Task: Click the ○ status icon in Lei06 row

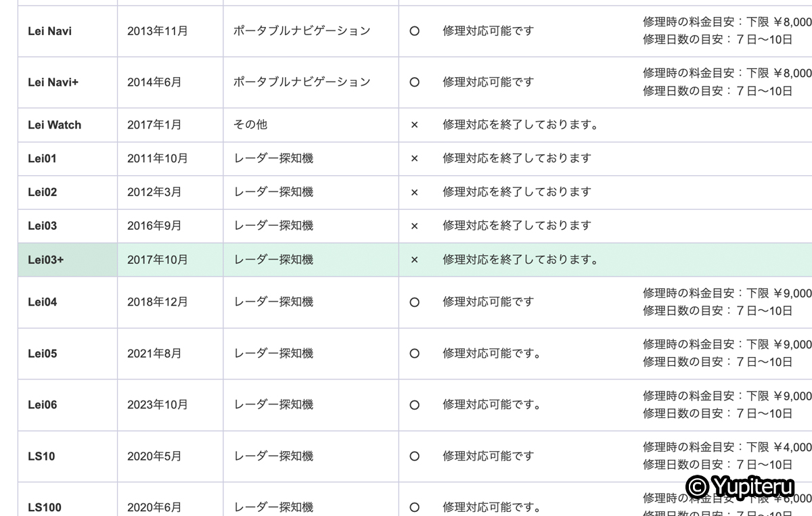Action: click(x=415, y=405)
